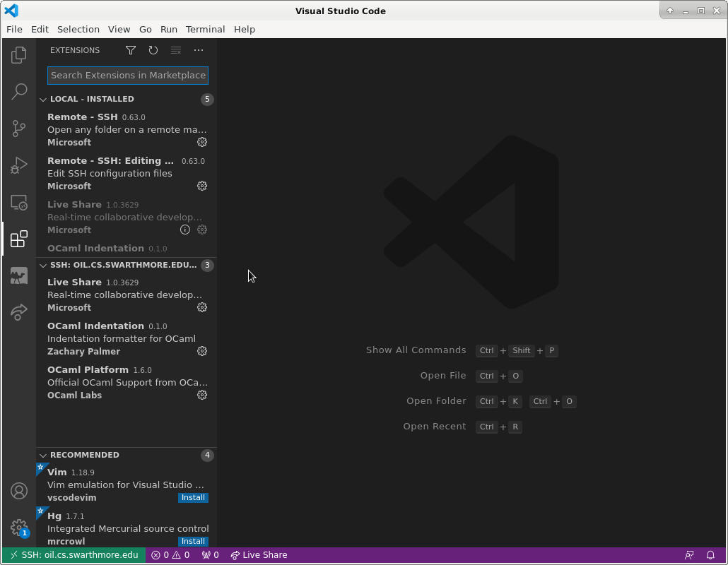Open the Run and Debug panel
This screenshot has width=728, height=565.
coord(18,165)
